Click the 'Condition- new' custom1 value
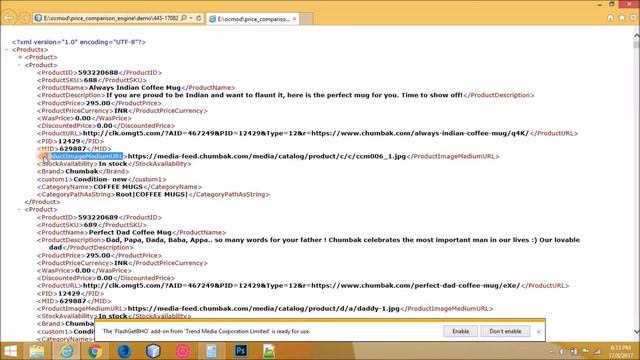 tap(100, 179)
